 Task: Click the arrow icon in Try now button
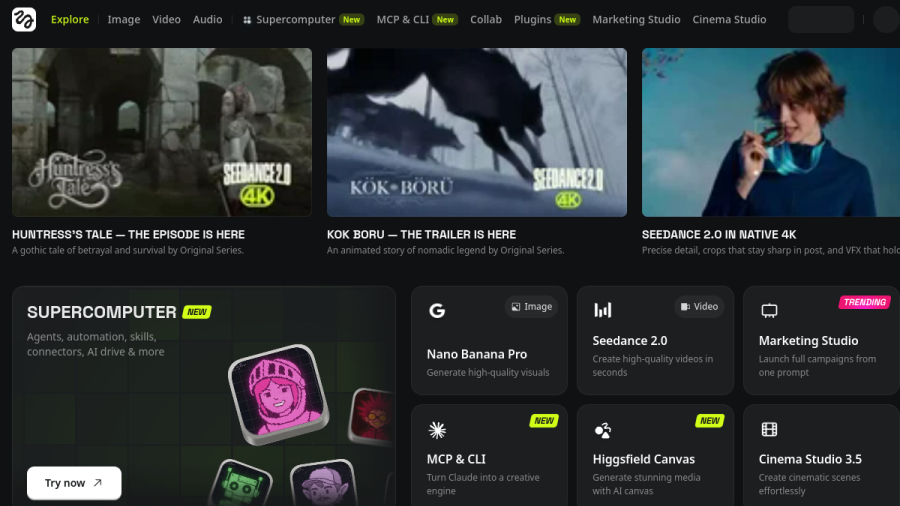click(x=98, y=483)
